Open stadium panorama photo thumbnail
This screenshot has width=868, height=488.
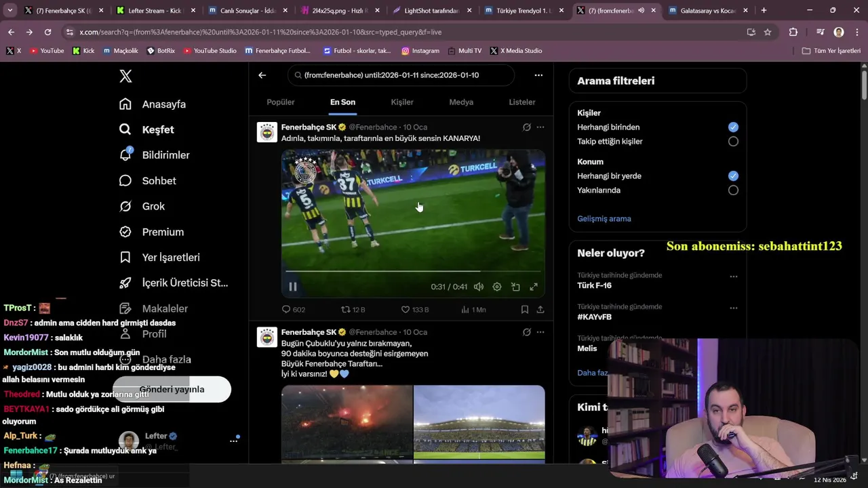(479, 422)
